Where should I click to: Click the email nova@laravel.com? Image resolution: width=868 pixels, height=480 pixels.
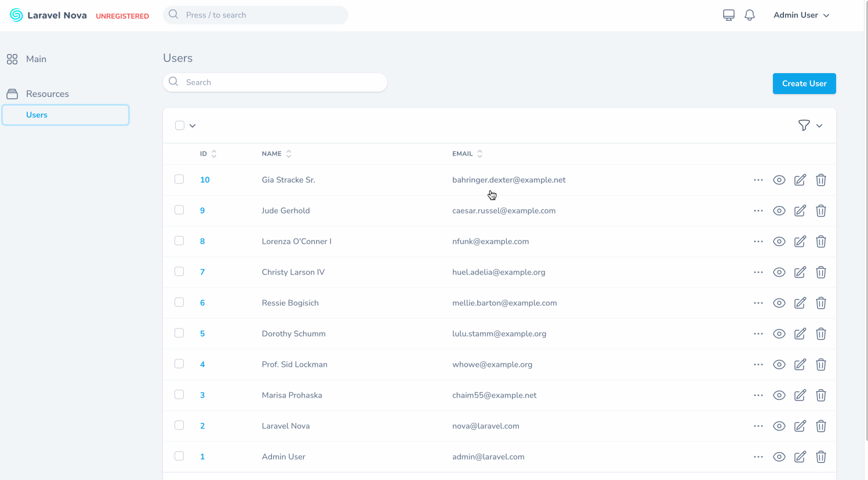point(486,426)
